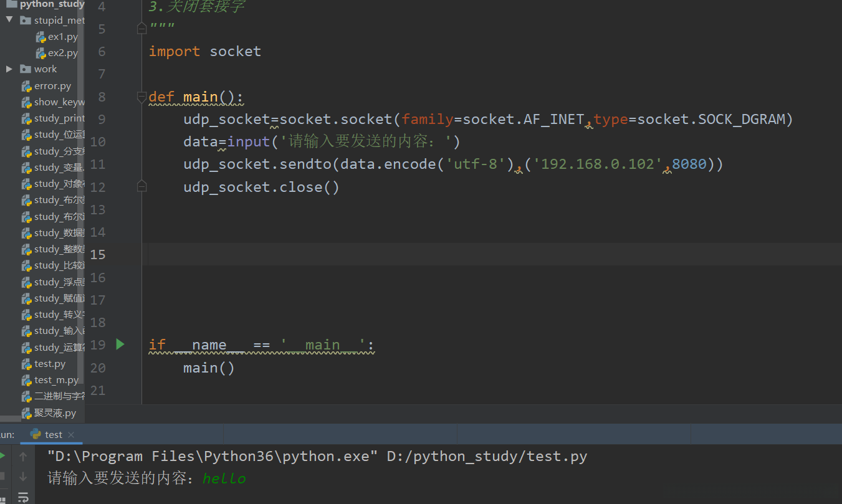842x504 pixels.
Task: Toggle soft-wrap in the Run console
Action: click(23, 497)
